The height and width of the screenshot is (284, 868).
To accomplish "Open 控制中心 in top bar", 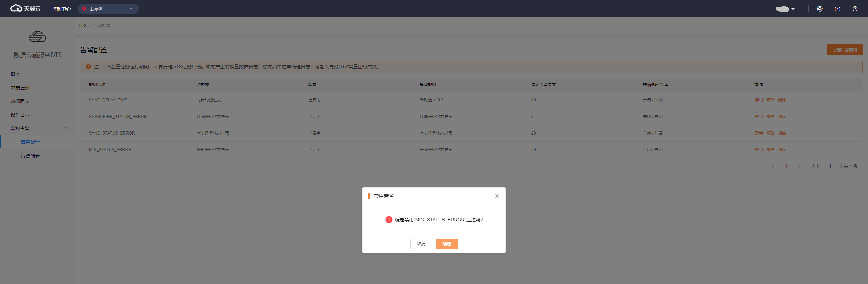I will point(61,9).
